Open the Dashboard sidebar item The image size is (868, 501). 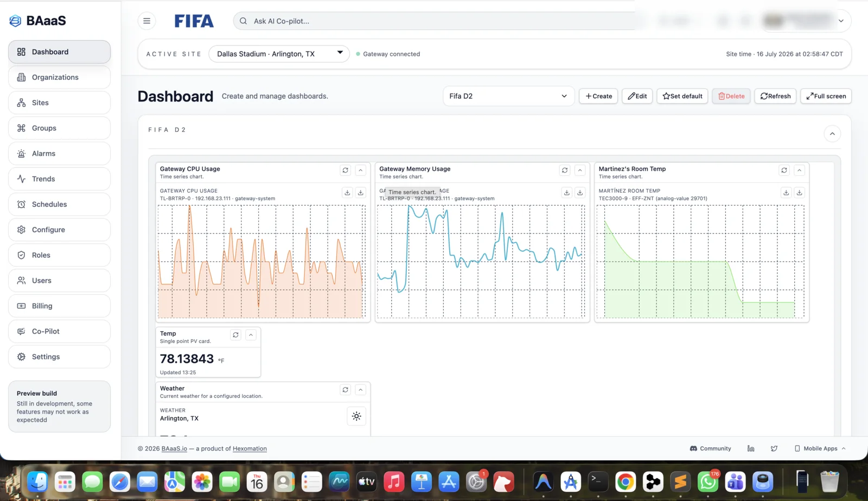point(59,52)
